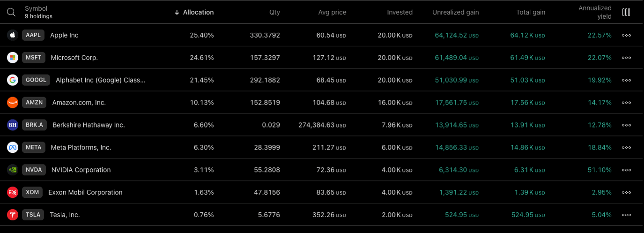Click the Amazon logo icon
The image size is (644, 233).
(x=13, y=103)
